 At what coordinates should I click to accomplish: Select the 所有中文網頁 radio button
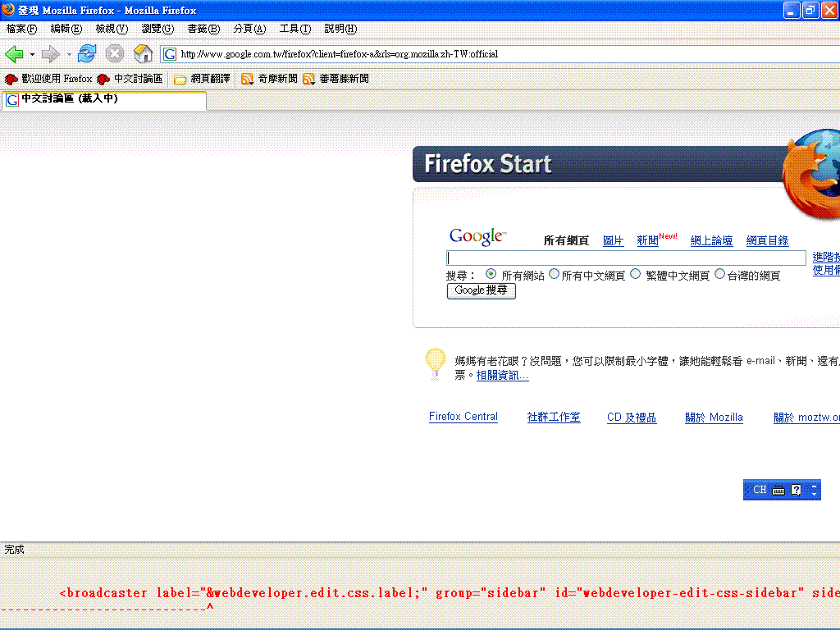point(555,274)
